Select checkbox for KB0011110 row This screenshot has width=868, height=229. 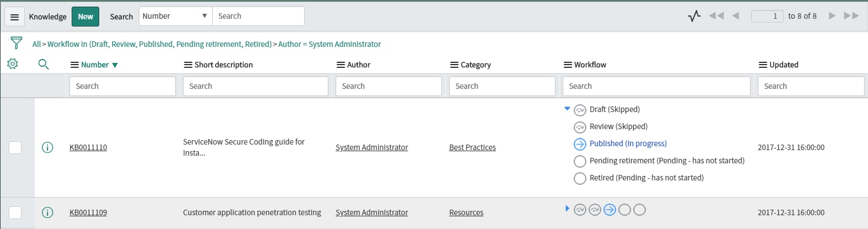(15, 147)
